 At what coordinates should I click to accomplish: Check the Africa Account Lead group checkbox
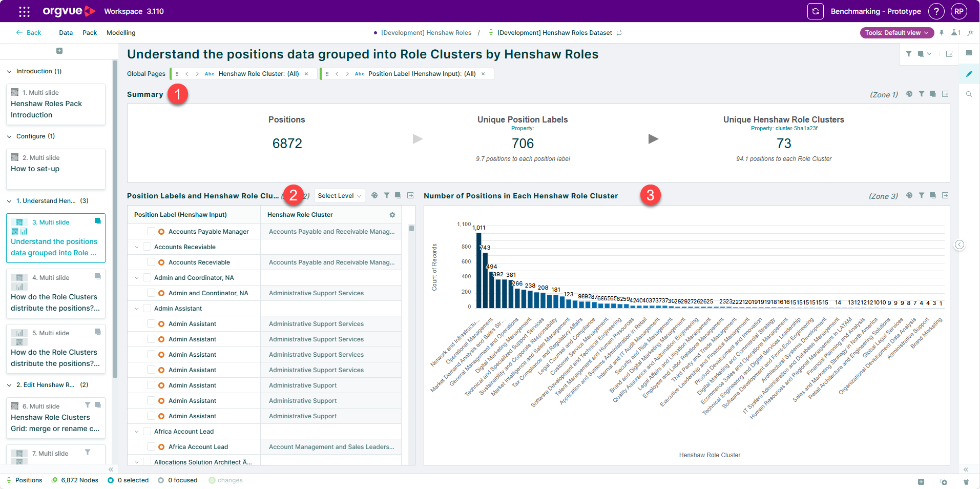tap(147, 431)
